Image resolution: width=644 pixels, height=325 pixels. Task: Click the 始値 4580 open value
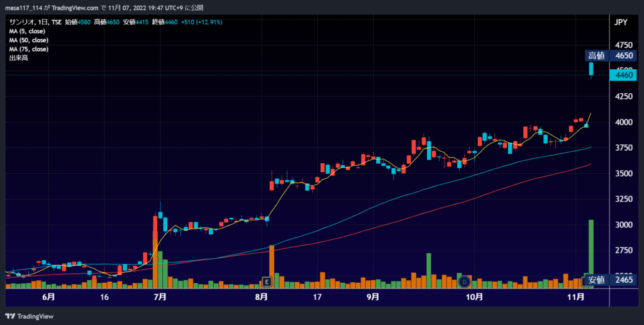pyautogui.click(x=77, y=22)
